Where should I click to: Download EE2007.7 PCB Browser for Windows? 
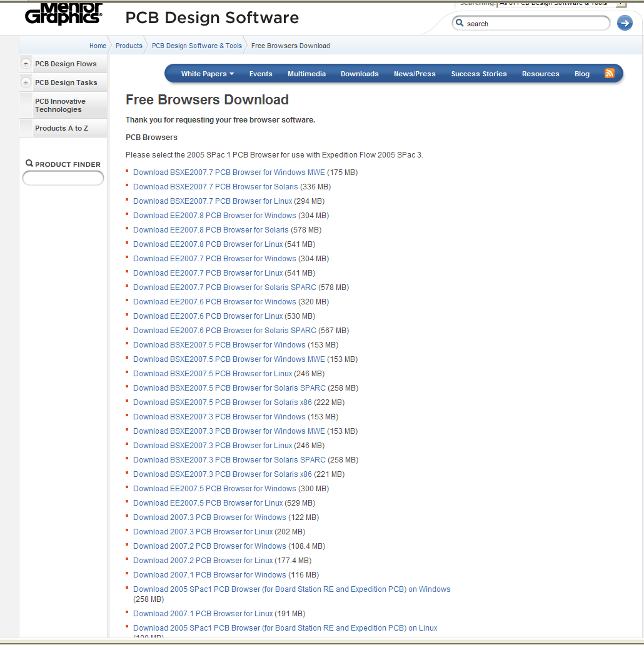(x=214, y=259)
